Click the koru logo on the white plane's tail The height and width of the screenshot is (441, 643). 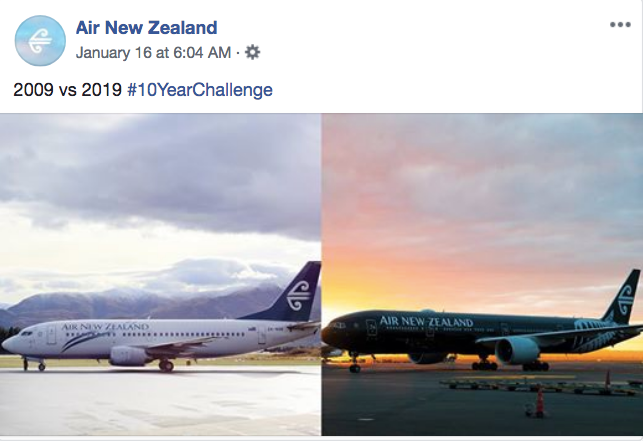[x=299, y=295]
